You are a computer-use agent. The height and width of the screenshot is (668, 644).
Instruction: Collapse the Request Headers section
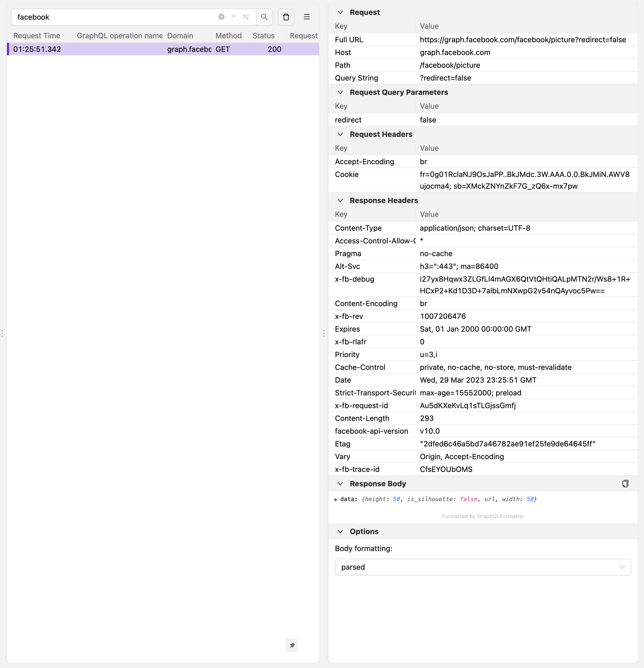[x=340, y=134]
